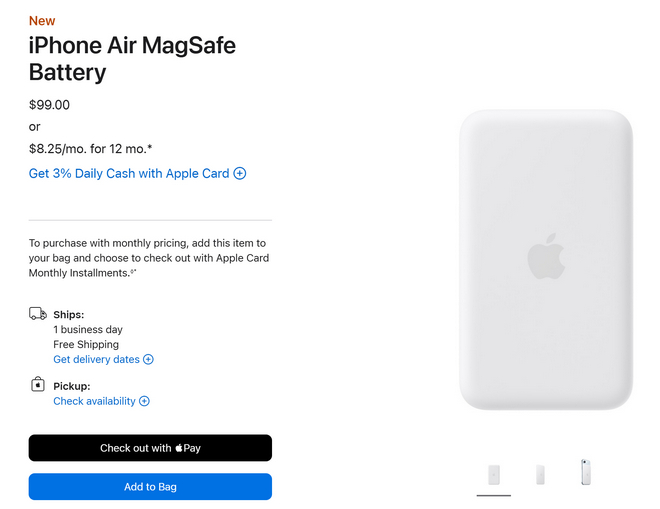Select the third thumbnail showing the iPhone
This screenshot has width=660, height=509.
(585, 473)
